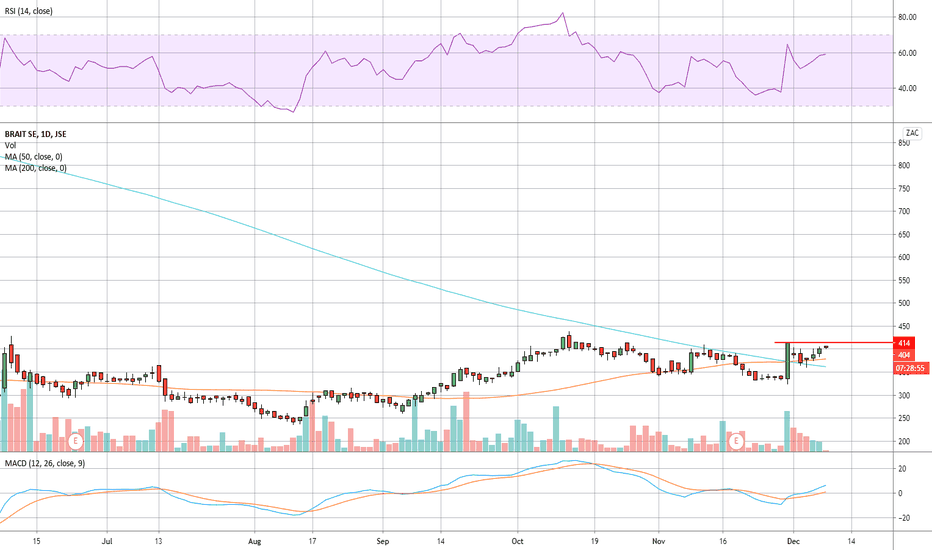Screen dimensions: 932x550
Task: Click the 'Oct' date on time axis
Action: click(518, 542)
